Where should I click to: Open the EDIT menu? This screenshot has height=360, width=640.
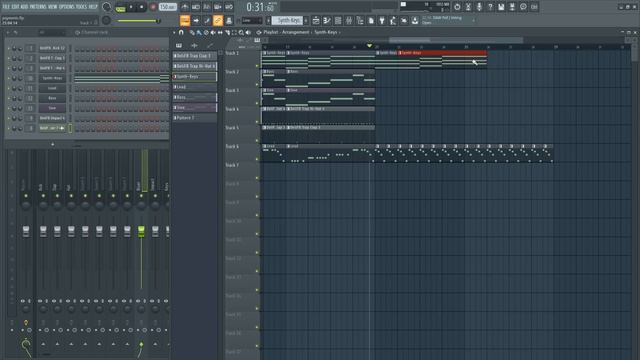(x=15, y=7)
